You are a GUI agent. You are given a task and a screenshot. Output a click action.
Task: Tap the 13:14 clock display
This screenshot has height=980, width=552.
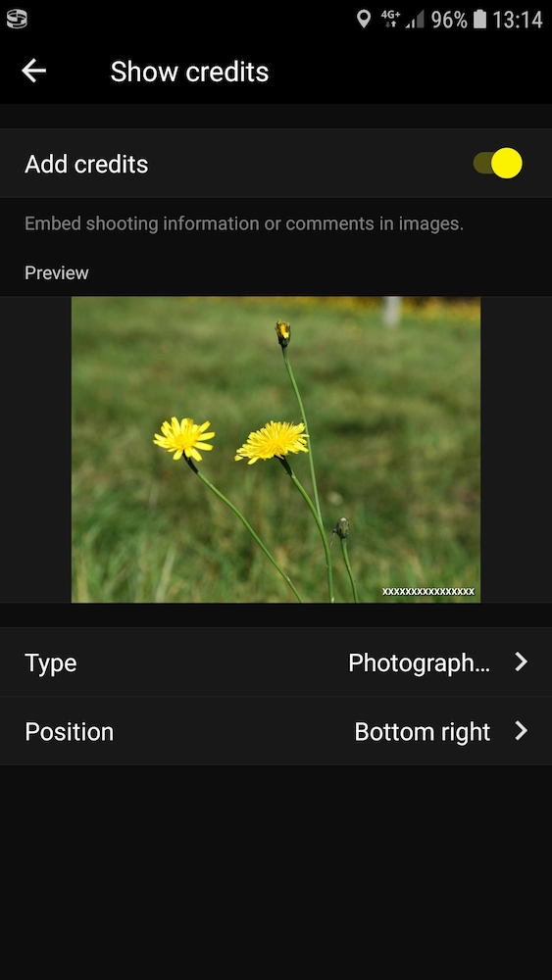[517, 20]
